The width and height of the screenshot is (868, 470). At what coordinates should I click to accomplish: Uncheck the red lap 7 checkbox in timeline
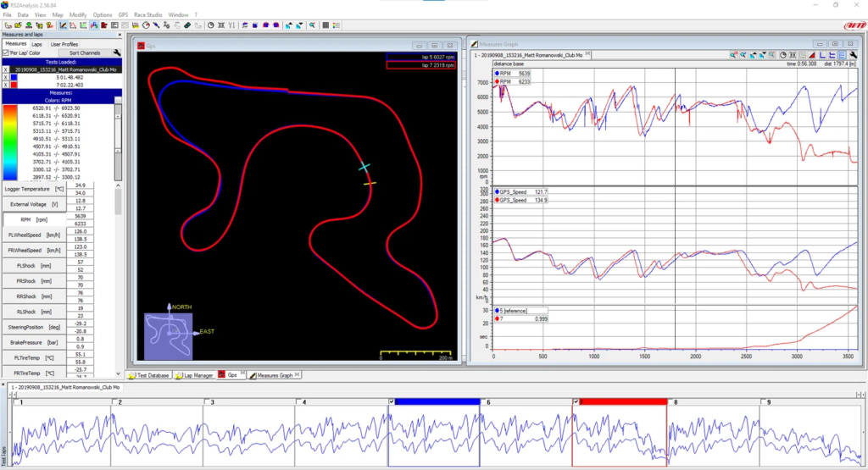pos(576,402)
